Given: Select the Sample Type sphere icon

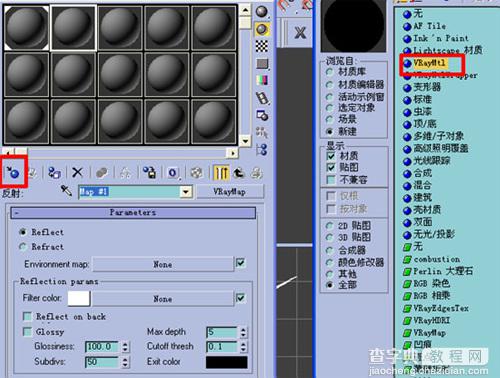Looking at the screenshot, I should click(262, 12).
